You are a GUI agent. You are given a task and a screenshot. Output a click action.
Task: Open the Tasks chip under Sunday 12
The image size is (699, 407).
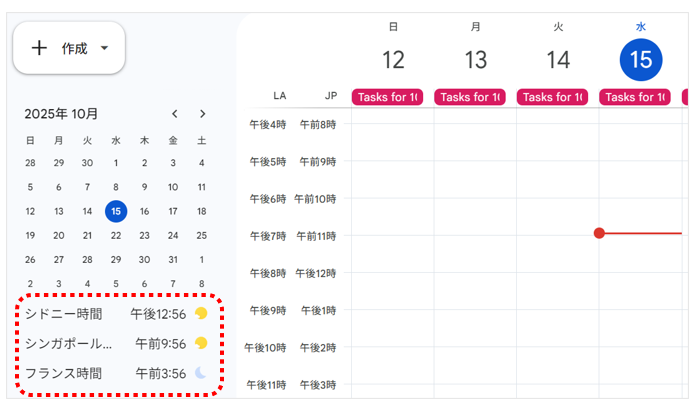(386, 97)
